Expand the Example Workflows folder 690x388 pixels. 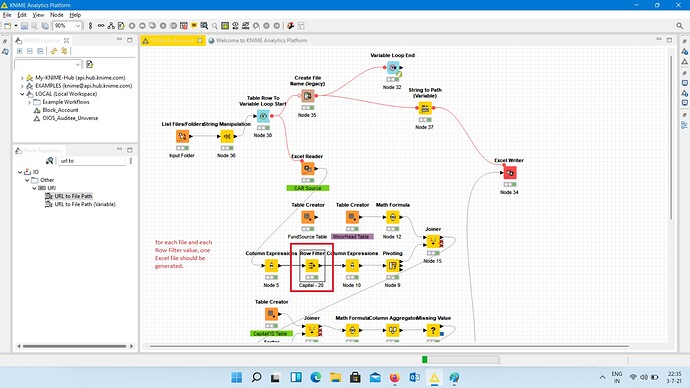point(29,102)
